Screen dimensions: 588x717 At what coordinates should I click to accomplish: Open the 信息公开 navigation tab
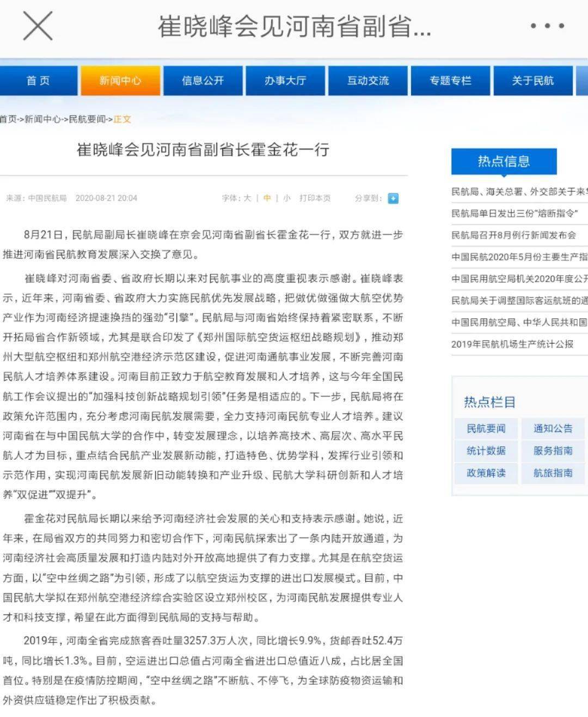point(203,81)
